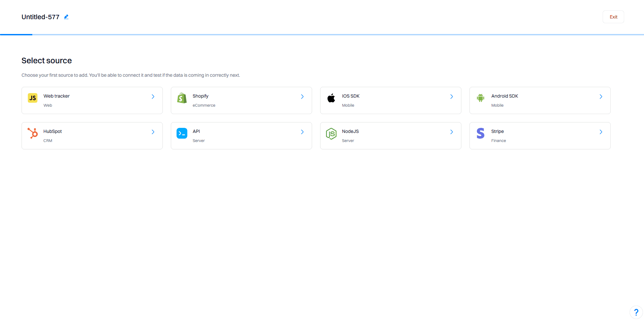Choose the Android SDK mobile source card
The height and width of the screenshot is (321, 644).
540,100
